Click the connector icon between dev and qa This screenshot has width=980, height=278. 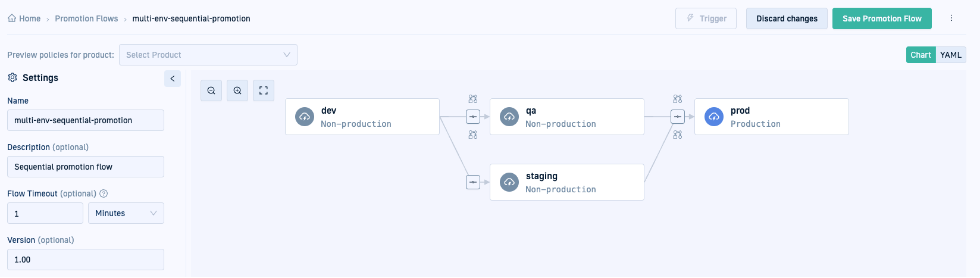[x=473, y=117]
